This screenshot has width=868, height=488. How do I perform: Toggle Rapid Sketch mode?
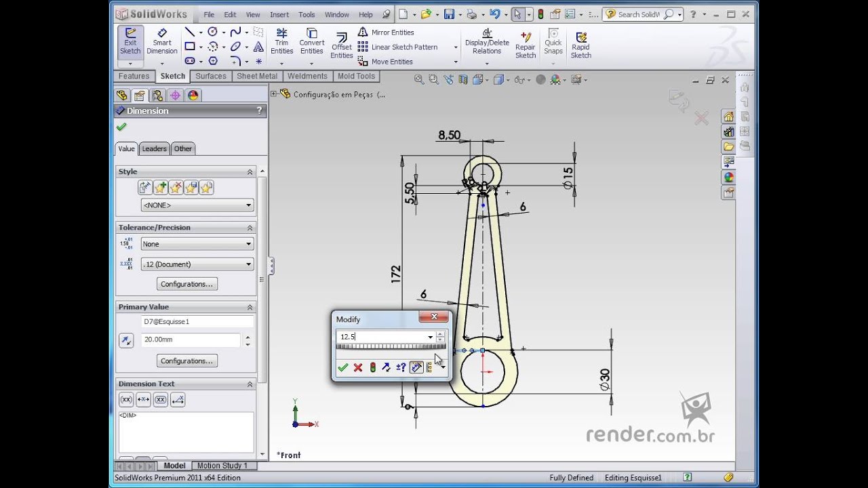point(580,45)
